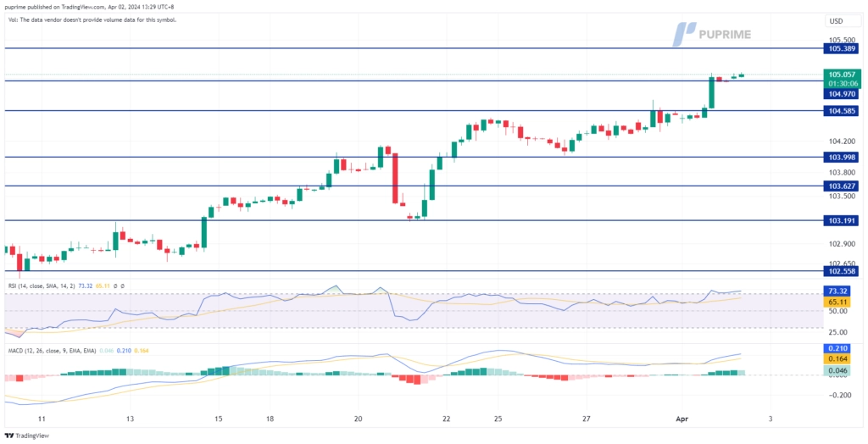Image resolution: width=868 pixels, height=444 pixels.
Task: Click the MACD -0.200 axis label
Action: [840, 395]
